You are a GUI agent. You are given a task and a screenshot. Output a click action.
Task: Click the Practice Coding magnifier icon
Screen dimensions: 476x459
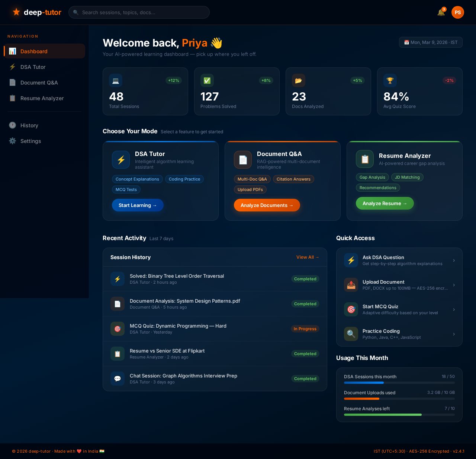(x=351, y=334)
